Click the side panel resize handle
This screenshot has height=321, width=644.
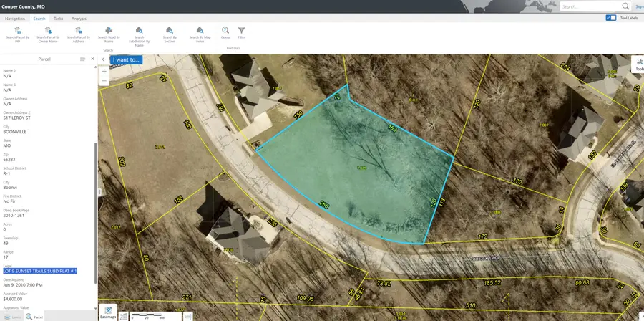[99, 191]
